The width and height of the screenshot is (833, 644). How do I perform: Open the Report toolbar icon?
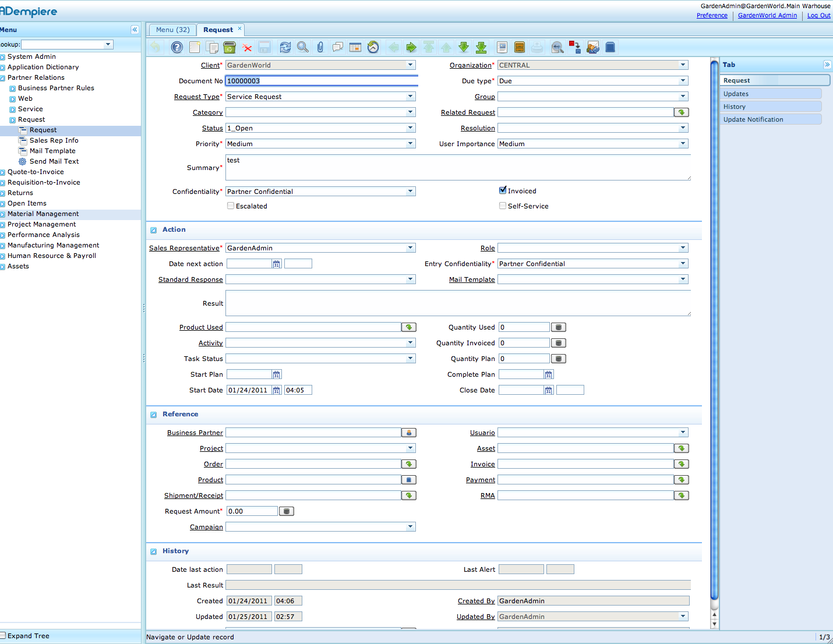[x=502, y=47]
